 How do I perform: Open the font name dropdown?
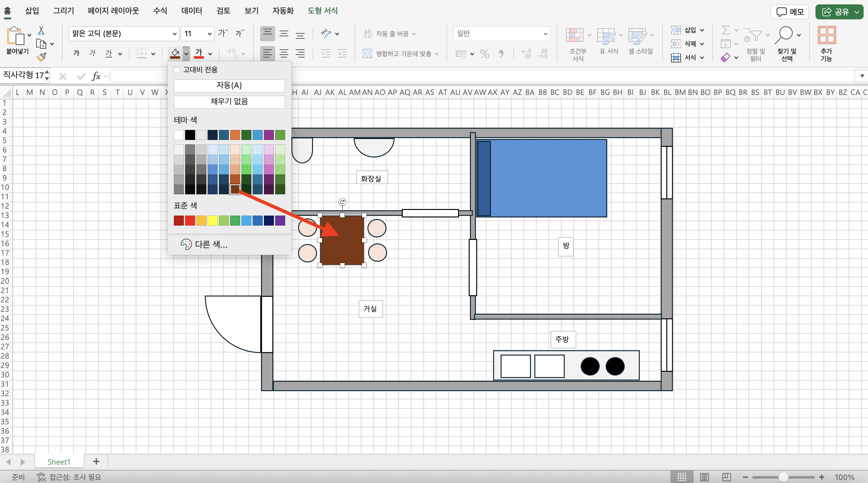174,34
